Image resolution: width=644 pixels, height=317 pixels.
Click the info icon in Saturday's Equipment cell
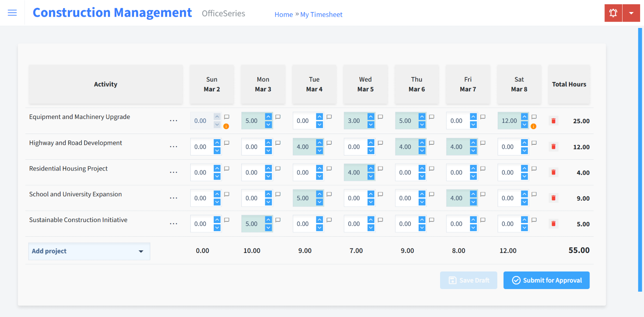click(533, 126)
